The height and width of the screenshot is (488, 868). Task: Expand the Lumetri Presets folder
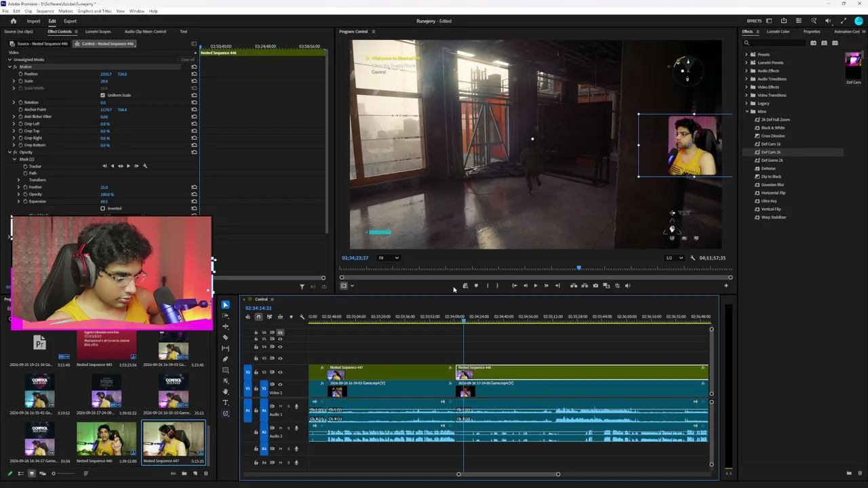(x=747, y=62)
